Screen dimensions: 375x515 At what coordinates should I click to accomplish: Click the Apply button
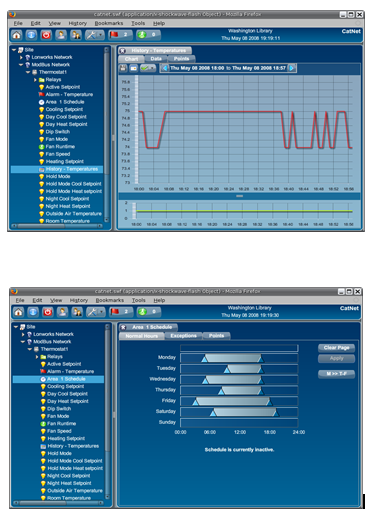click(x=336, y=358)
